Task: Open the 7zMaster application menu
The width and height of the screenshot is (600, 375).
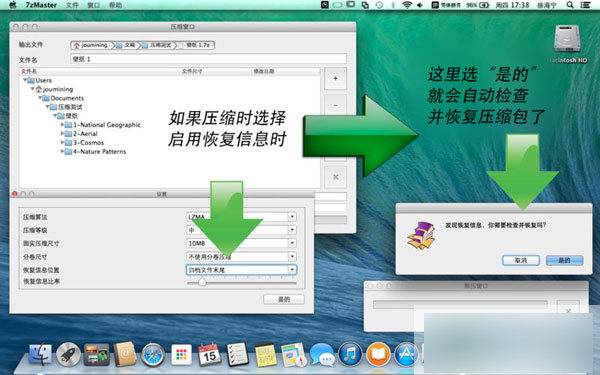Action: (41, 5)
